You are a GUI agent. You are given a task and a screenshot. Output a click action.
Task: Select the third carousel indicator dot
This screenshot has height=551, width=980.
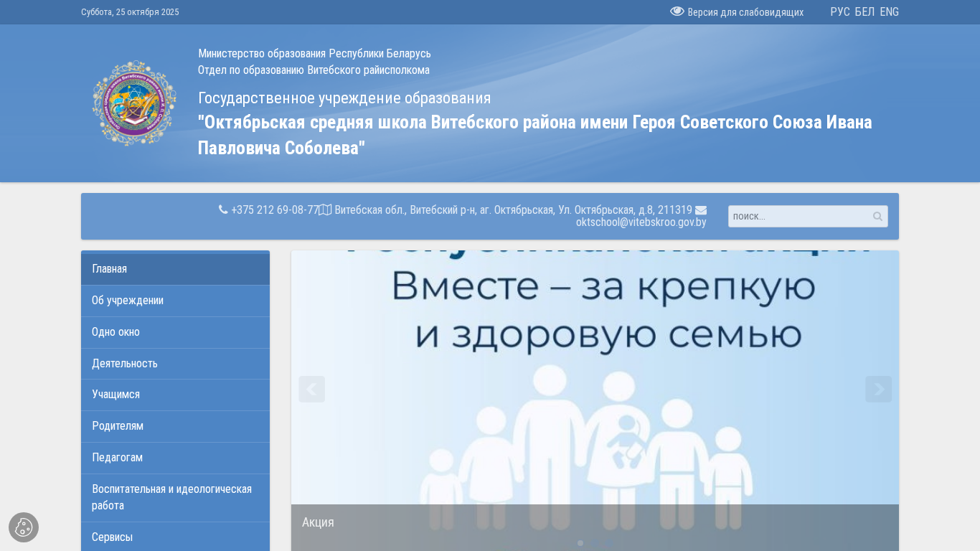[609, 543]
